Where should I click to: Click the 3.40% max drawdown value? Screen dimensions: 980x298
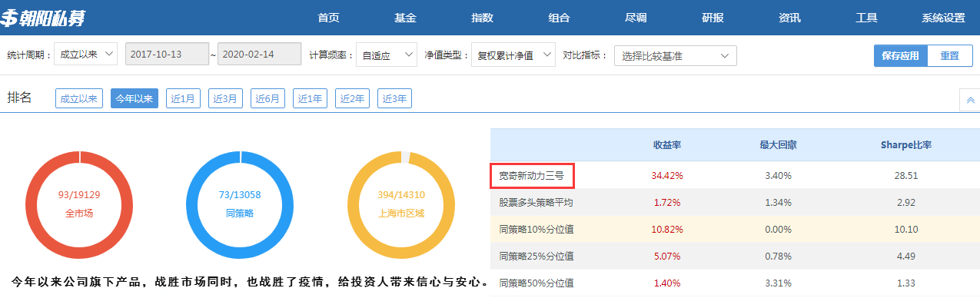click(x=778, y=176)
